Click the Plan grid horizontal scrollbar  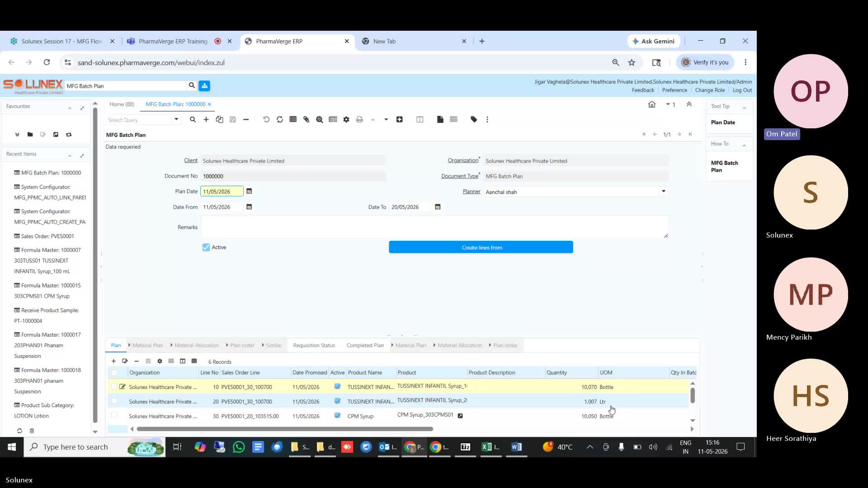[285, 429]
